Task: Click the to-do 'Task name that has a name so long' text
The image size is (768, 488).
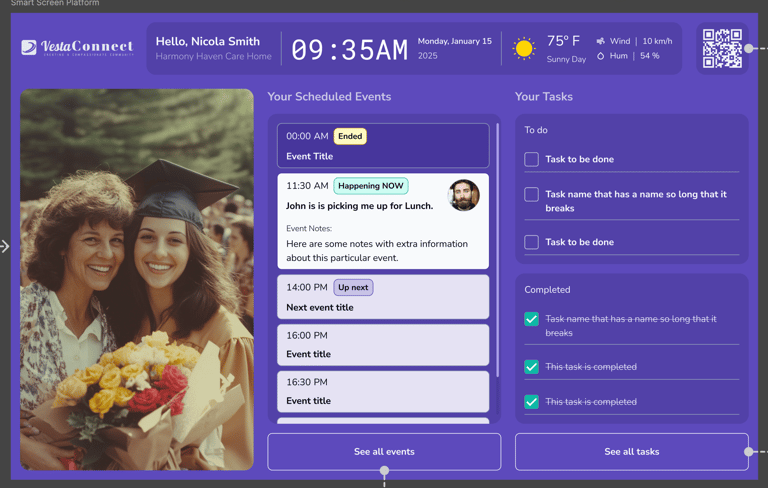Action: 636,201
